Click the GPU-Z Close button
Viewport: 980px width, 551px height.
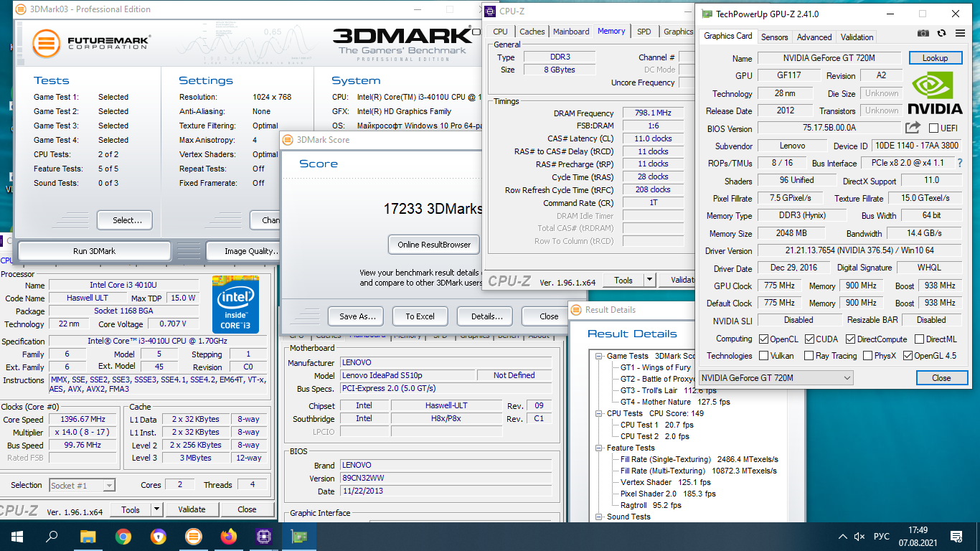click(942, 377)
